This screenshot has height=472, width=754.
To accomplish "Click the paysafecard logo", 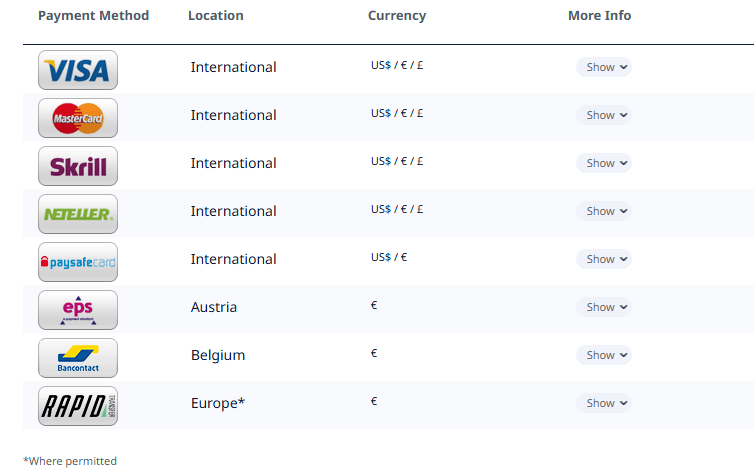I will coord(78,262).
